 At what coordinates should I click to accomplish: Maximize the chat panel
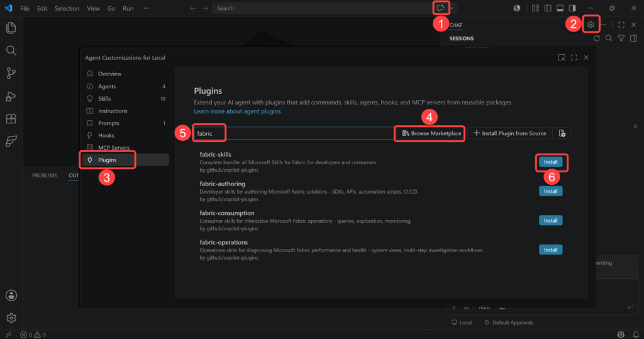[621, 25]
